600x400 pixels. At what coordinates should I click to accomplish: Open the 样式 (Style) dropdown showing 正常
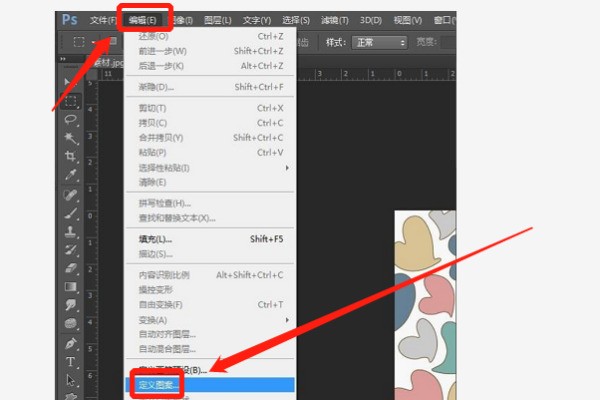coord(380,43)
